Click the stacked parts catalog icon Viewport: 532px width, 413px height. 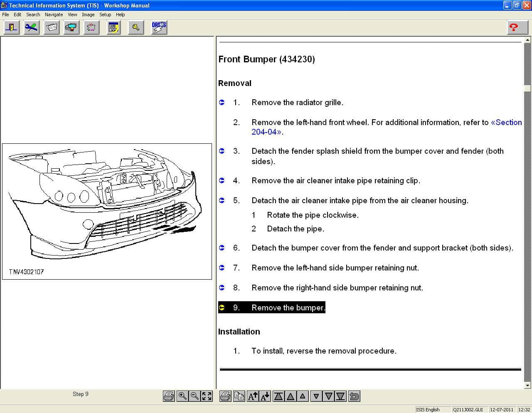tap(71, 27)
